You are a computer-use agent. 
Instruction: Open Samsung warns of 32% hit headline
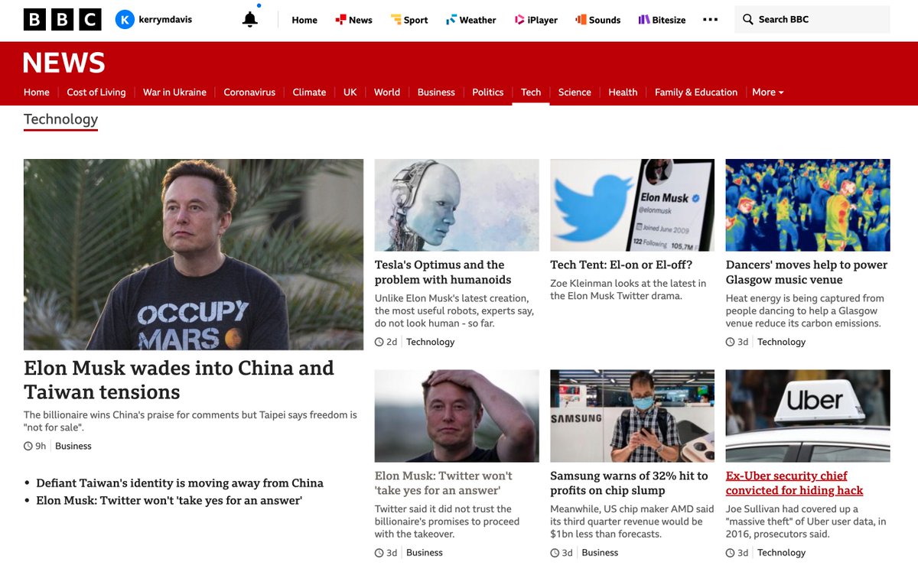[x=629, y=483]
